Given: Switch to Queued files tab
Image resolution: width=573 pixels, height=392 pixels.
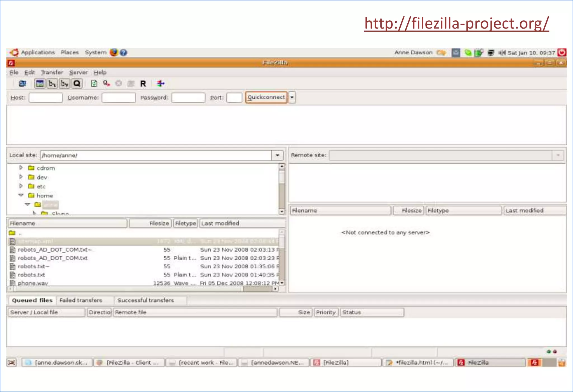Looking at the screenshot, I should pyautogui.click(x=32, y=300).
